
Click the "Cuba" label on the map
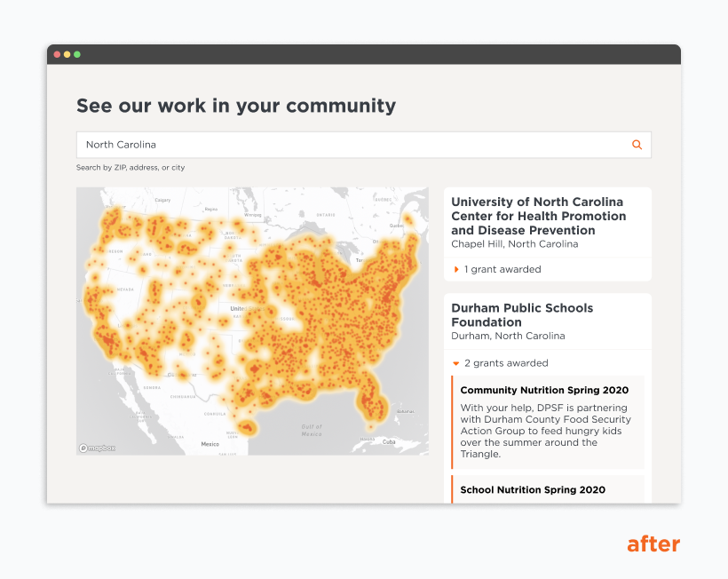[x=387, y=440]
